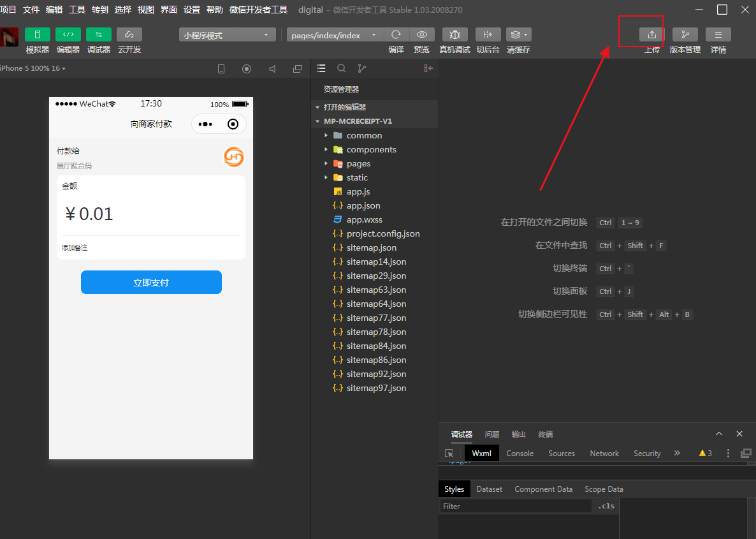Start 真机调试 remote debugging
The image size is (756, 539).
coord(454,34)
